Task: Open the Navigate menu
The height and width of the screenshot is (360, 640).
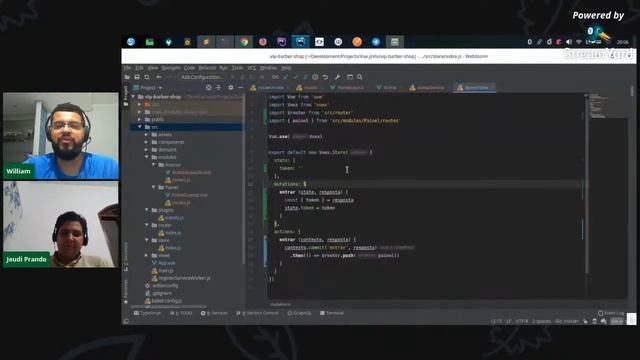Action: 171,68
